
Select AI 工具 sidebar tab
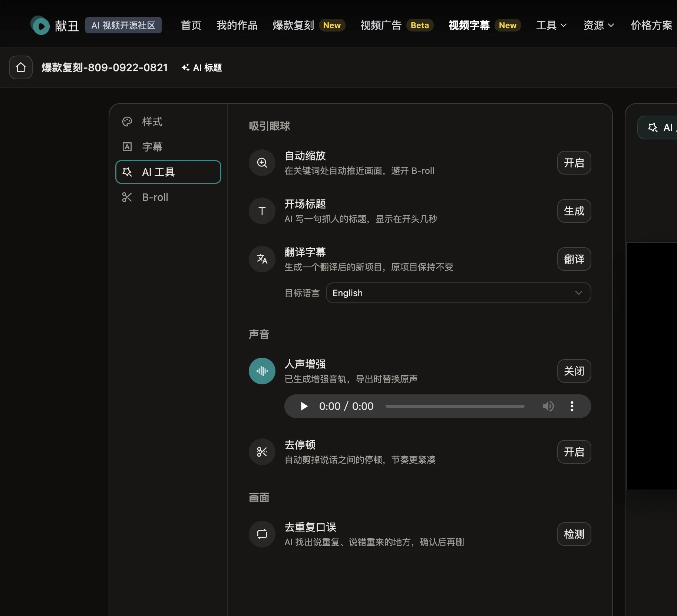pyautogui.click(x=168, y=172)
